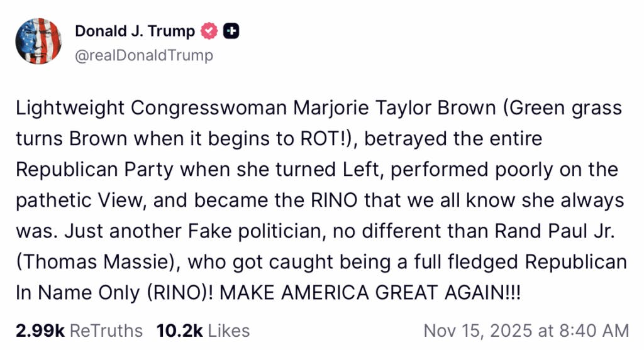Click the black plus badge beside name
Image resolution: width=644 pixels, height=350 pixels.
click(x=231, y=31)
